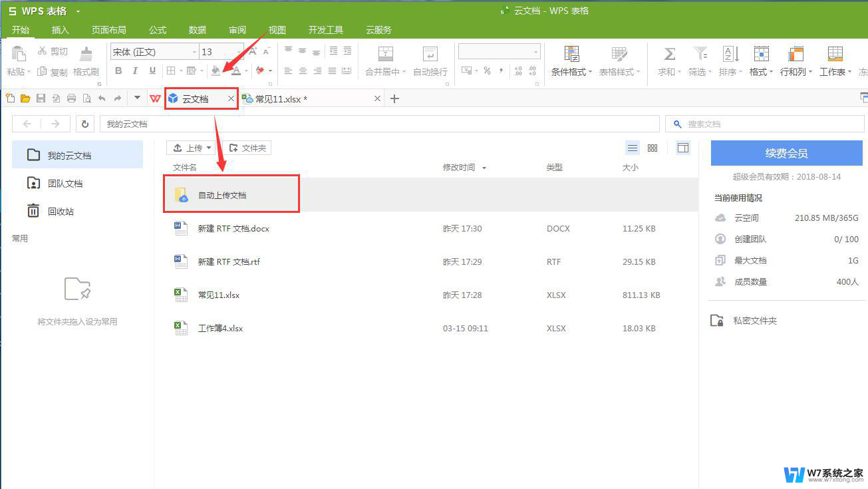Align text right in ribbon

tap(317, 71)
